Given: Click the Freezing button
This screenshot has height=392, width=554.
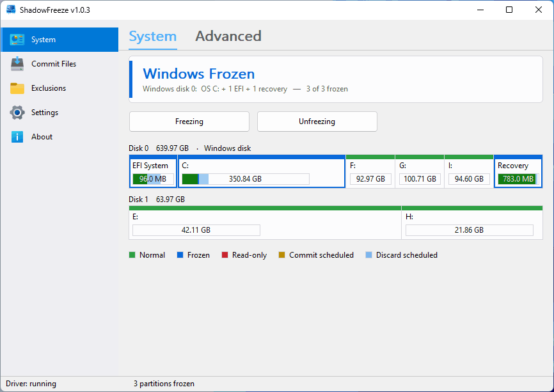Looking at the screenshot, I should (189, 122).
